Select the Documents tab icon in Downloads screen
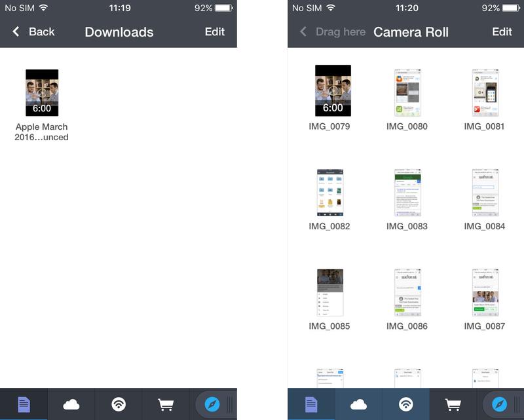This screenshot has height=420, width=524. tap(24, 404)
